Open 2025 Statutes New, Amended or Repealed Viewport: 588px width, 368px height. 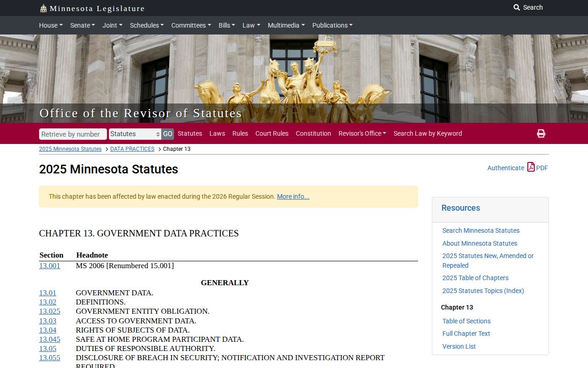coord(488,260)
